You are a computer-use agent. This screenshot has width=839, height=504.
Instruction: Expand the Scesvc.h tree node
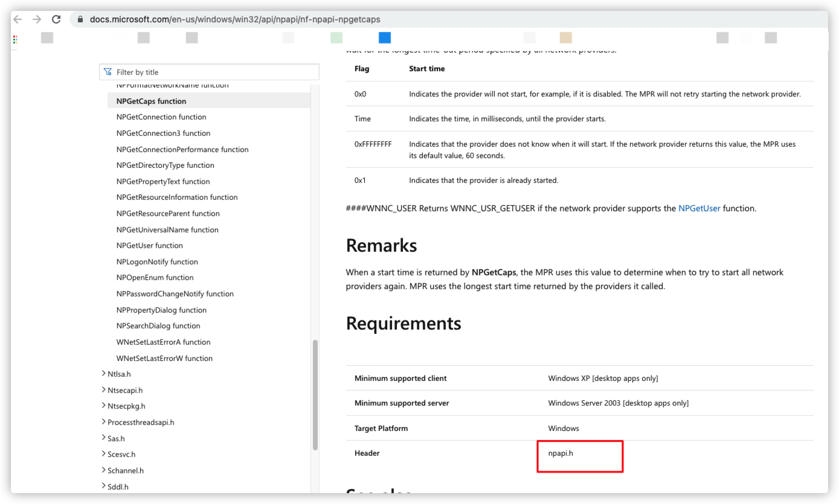(x=103, y=453)
